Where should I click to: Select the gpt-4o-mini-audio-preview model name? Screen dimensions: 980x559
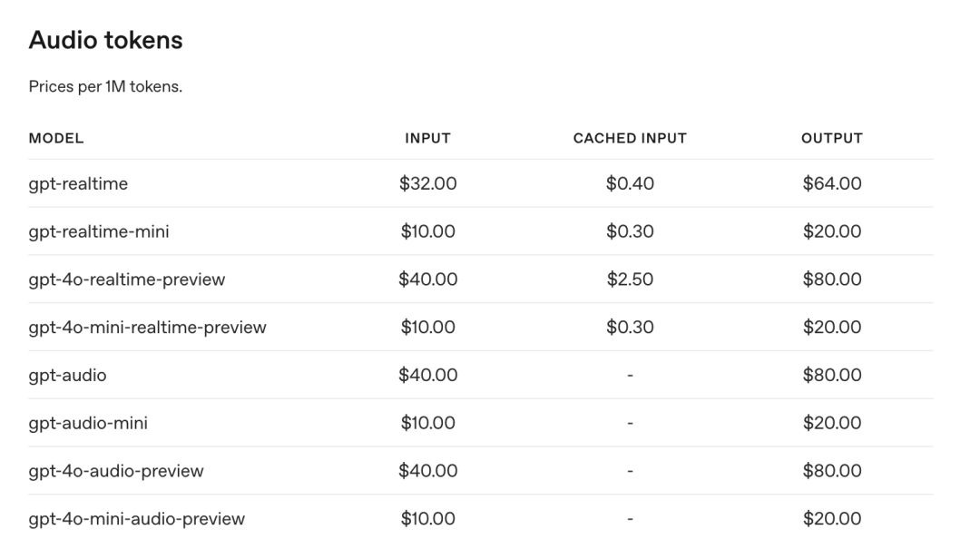[x=137, y=519]
